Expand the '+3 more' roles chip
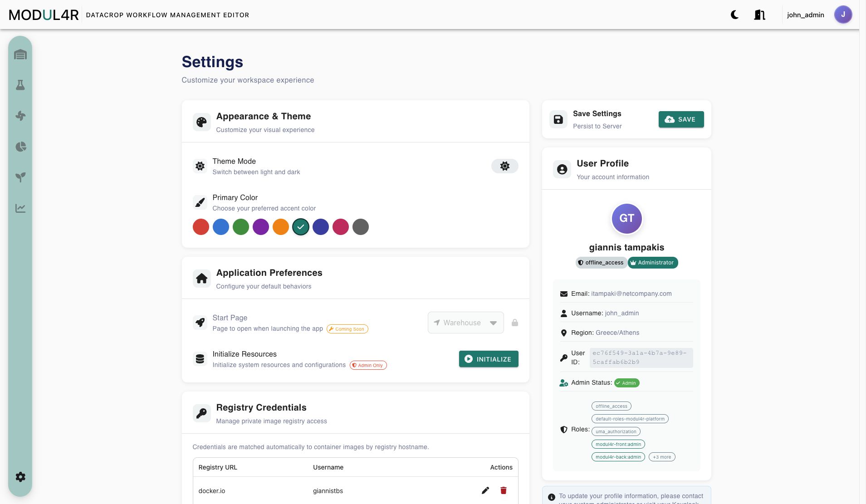Image resolution: width=866 pixels, height=504 pixels. click(662, 457)
